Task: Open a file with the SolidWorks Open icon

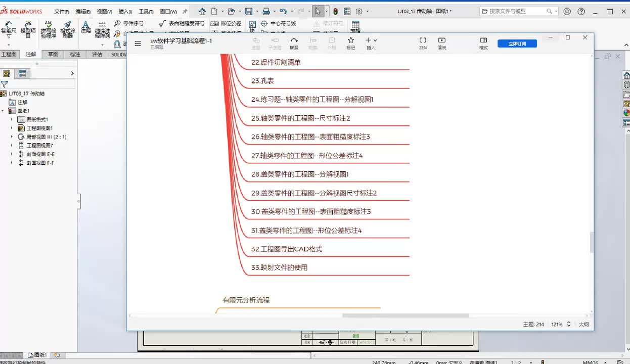Action: pyautogui.click(x=232, y=11)
